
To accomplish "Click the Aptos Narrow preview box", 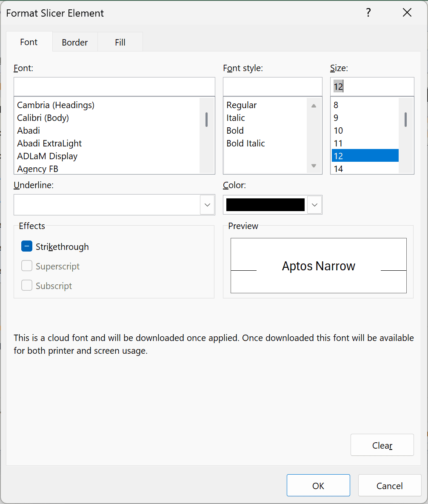I will (x=318, y=266).
